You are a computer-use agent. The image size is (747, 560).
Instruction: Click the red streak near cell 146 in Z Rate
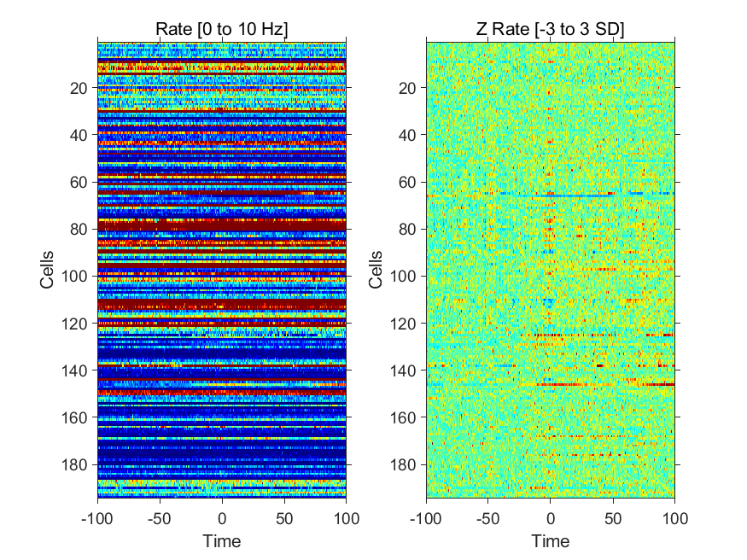(605, 384)
